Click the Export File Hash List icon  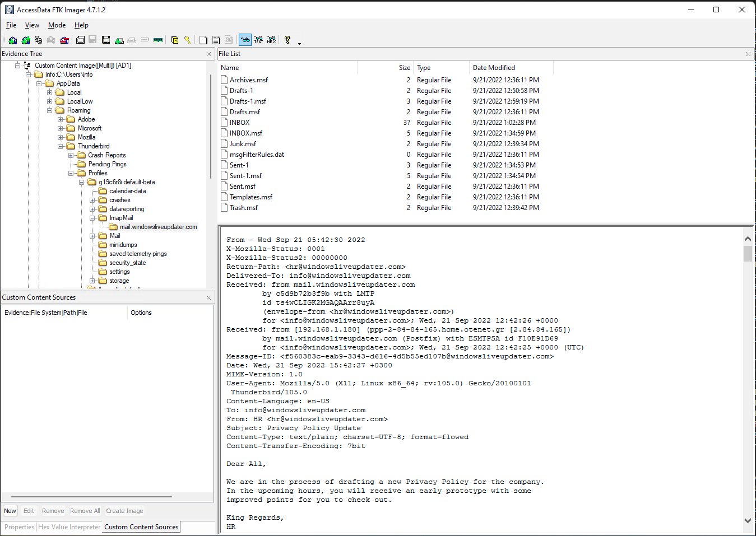click(x=216, y=40)
